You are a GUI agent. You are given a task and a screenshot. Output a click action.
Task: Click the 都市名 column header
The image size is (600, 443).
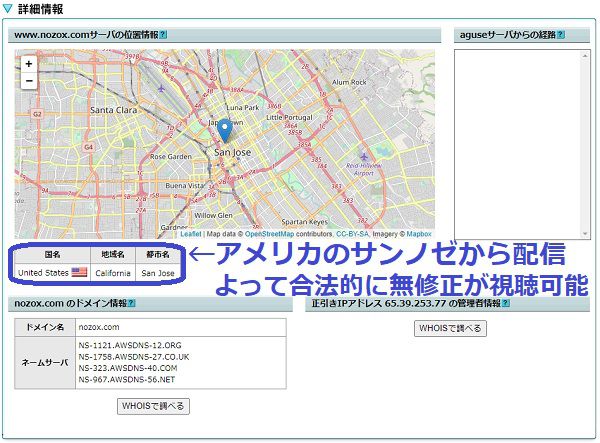point(158,254)
